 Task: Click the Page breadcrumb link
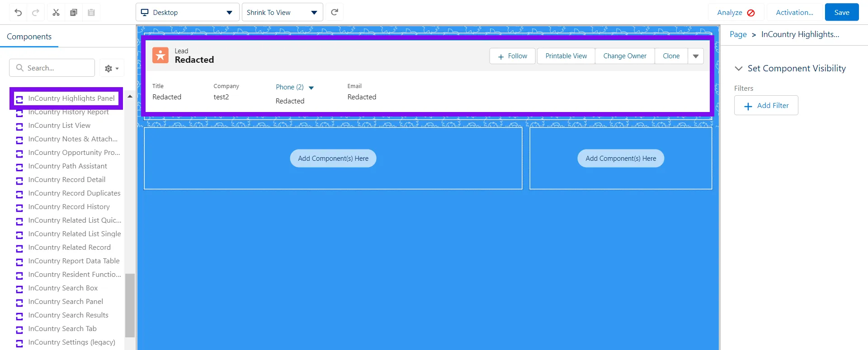click(x=738, y=35)
